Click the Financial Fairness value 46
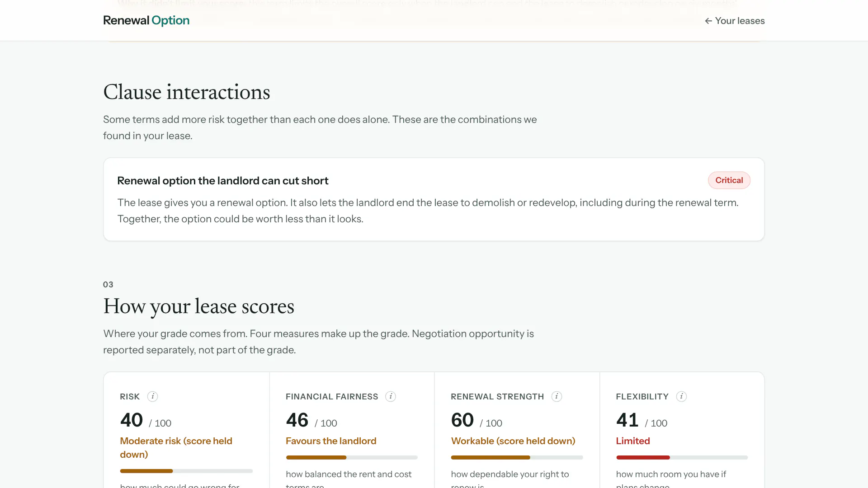Screen dimensions: 868x488 (297, 420)
